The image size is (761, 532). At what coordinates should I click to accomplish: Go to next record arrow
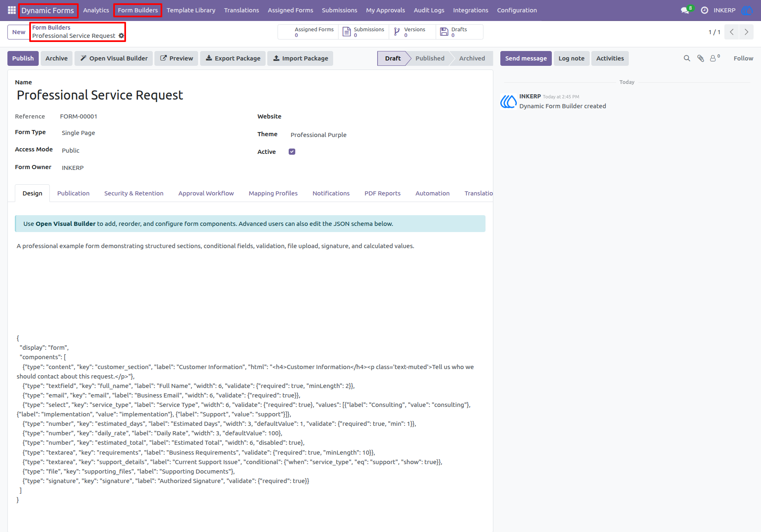pyautogui.click(x=746, y=32)
